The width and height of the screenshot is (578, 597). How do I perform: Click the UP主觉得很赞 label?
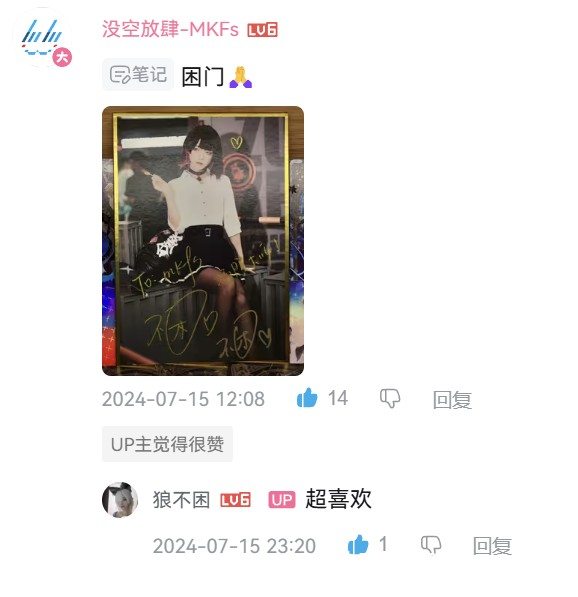click(167, 444)
